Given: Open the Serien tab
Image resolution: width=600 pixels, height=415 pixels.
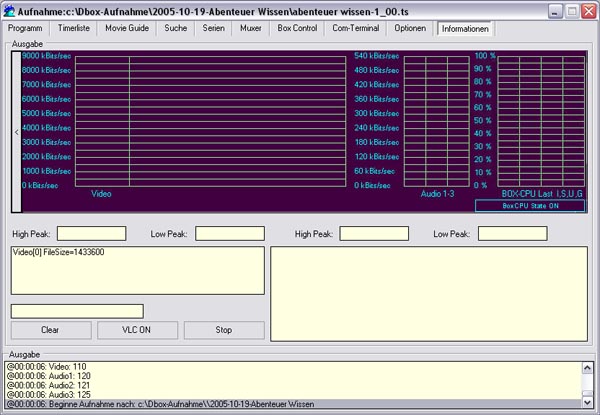Looking at the screenshot, I should click(213, 29).
